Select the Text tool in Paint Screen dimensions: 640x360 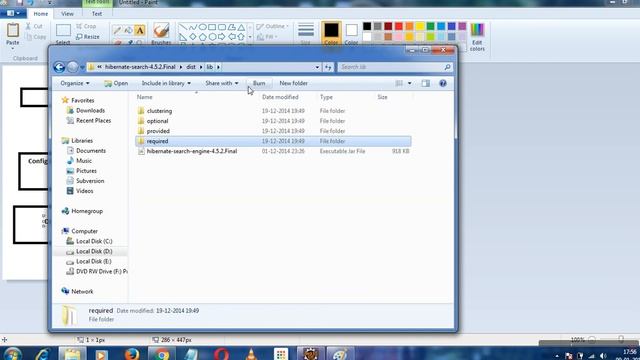coord(140,30)
